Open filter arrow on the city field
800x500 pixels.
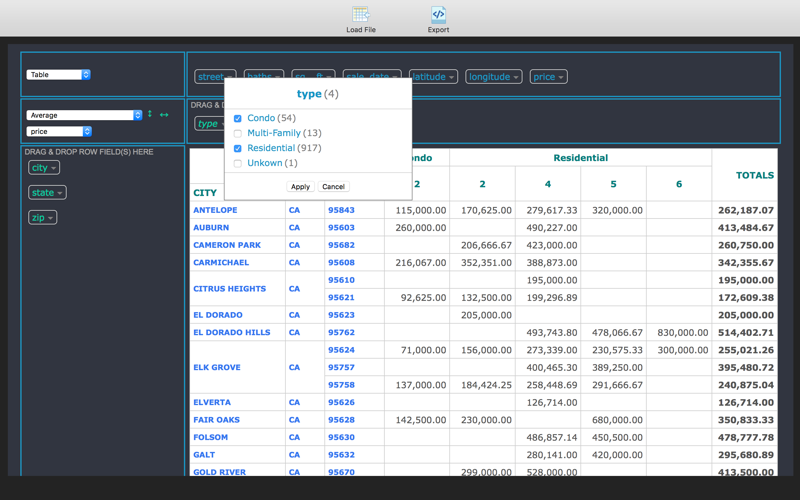(x=54, y=168)
